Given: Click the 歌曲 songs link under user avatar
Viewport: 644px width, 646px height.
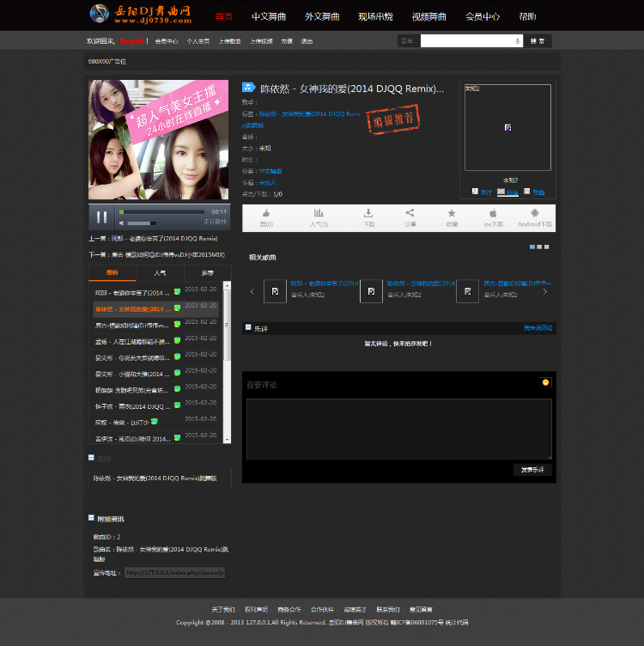Looking at the screenshot, I should pos(538,192).
